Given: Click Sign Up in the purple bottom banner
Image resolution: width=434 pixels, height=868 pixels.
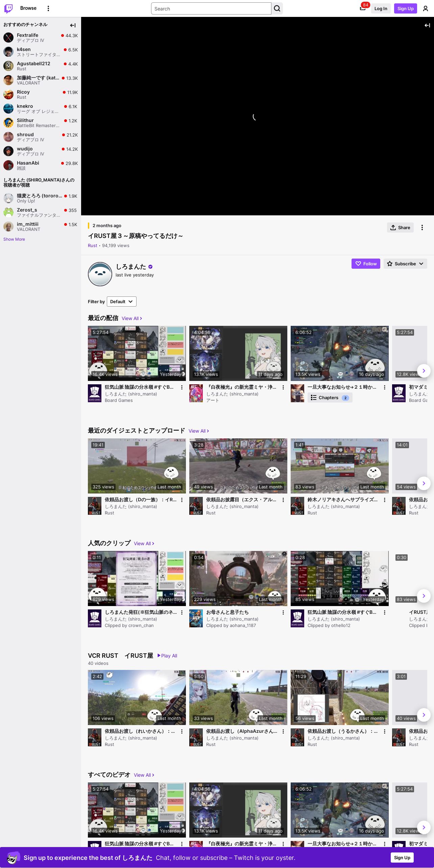Looking at the screenshot, I should tap(402, 858).
